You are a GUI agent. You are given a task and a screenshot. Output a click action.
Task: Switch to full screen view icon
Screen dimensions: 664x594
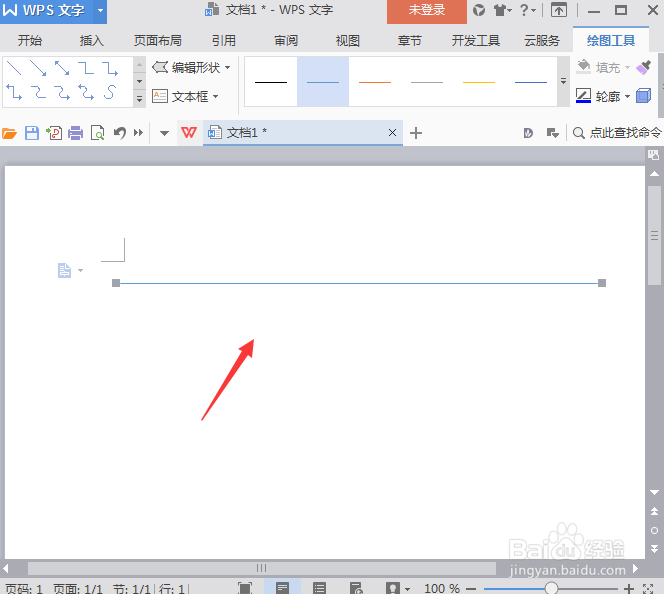245,588
